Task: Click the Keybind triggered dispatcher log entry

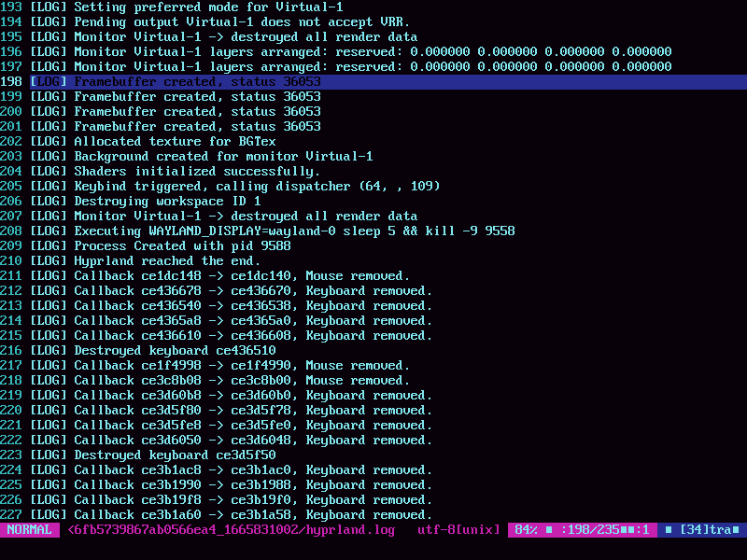Action: [x=233, y=186]
